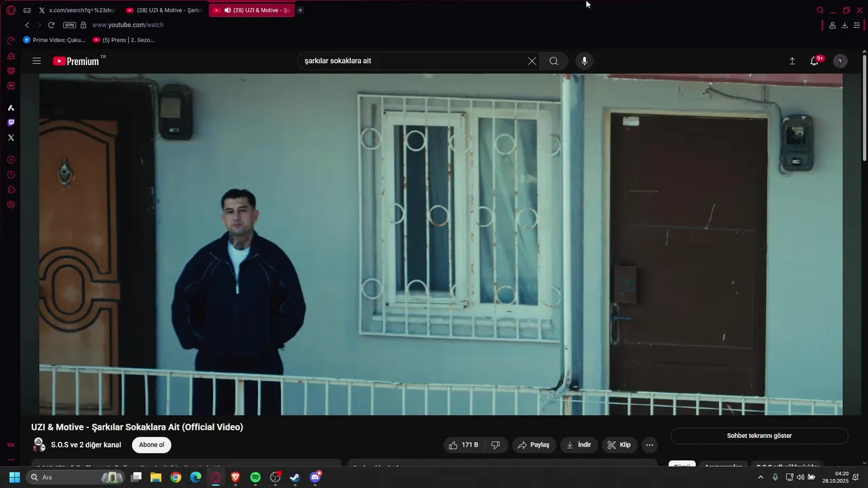Click the video player to pause
The image size is (868, 488).
pyautogui.click(x=441, y=244)
